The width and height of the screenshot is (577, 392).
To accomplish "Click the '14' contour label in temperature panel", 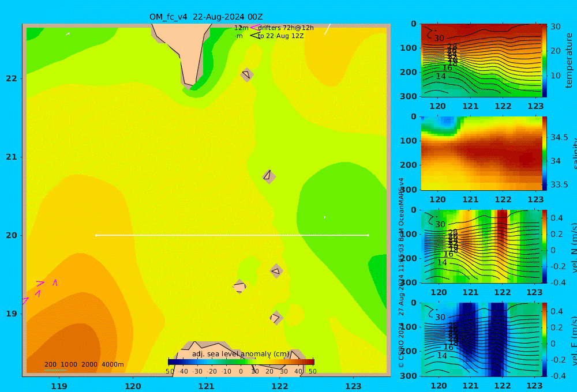I will [441, 76].
